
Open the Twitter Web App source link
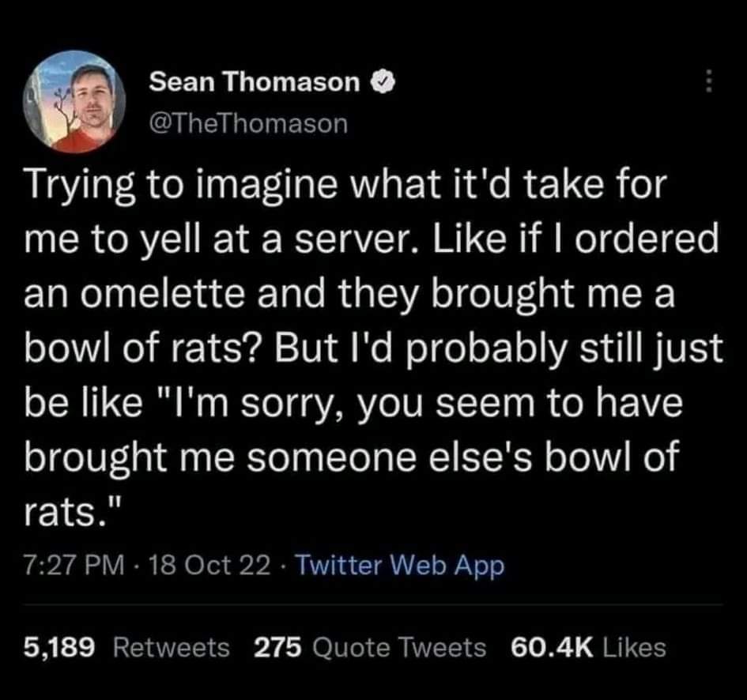pyautogui.click(x=400, y=566)
